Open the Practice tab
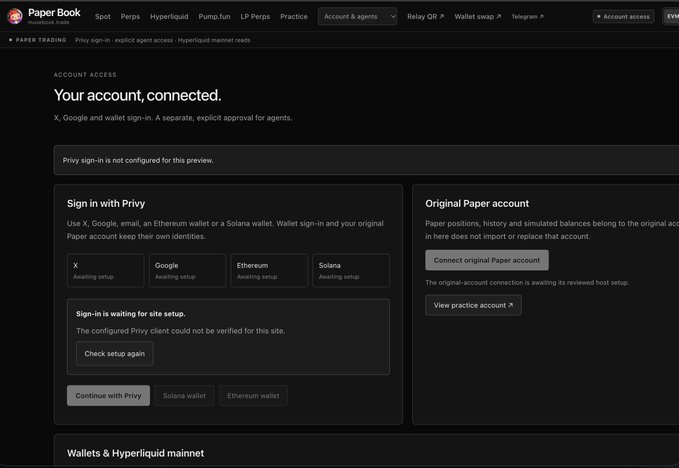The image size is (679, 468). click(294, 16)
